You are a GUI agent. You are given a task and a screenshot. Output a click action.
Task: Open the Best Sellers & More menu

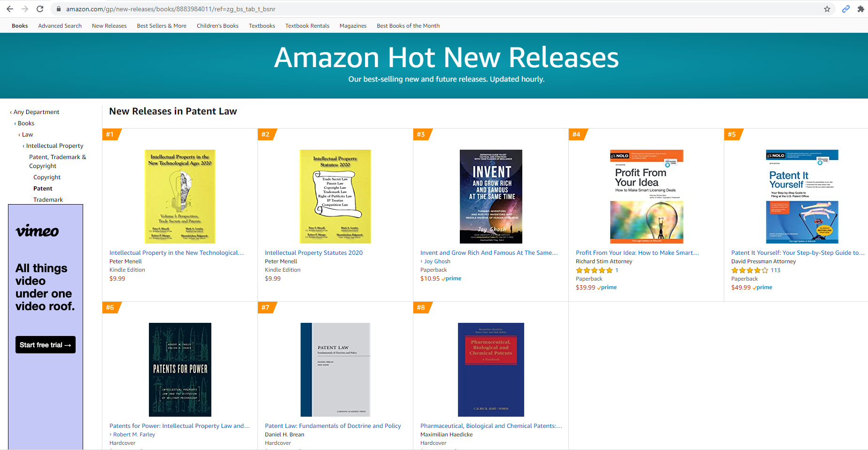click(x=162, y=26)
